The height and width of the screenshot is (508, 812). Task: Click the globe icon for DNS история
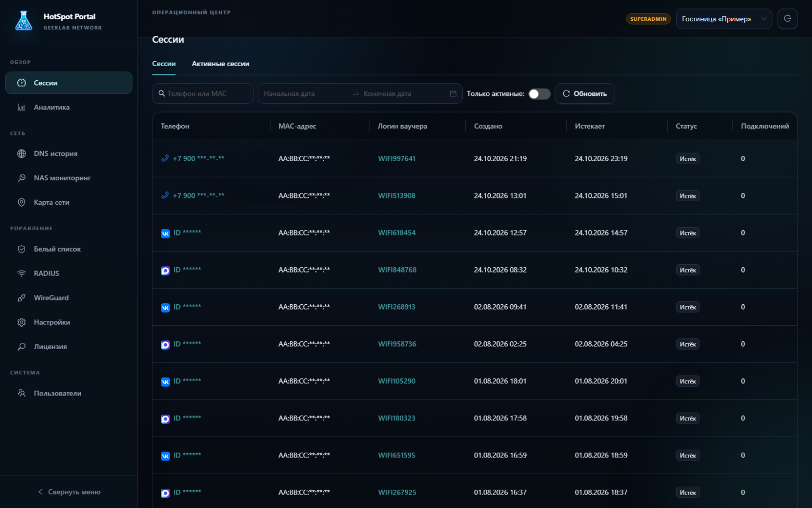coord(21,154)
